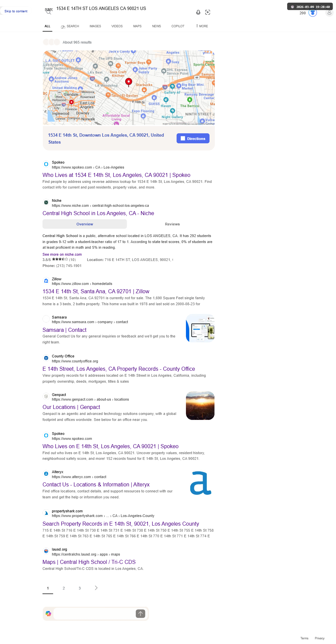Click See more on niche.com link

62,254
